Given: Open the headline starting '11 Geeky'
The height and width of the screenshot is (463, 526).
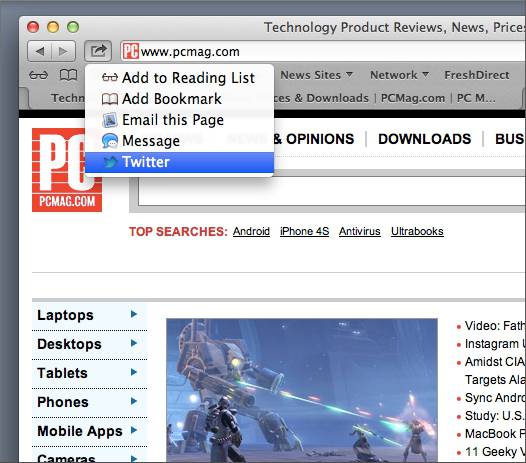Looking at the screenshot, I should pyautogui.click(x=495, y=452).
